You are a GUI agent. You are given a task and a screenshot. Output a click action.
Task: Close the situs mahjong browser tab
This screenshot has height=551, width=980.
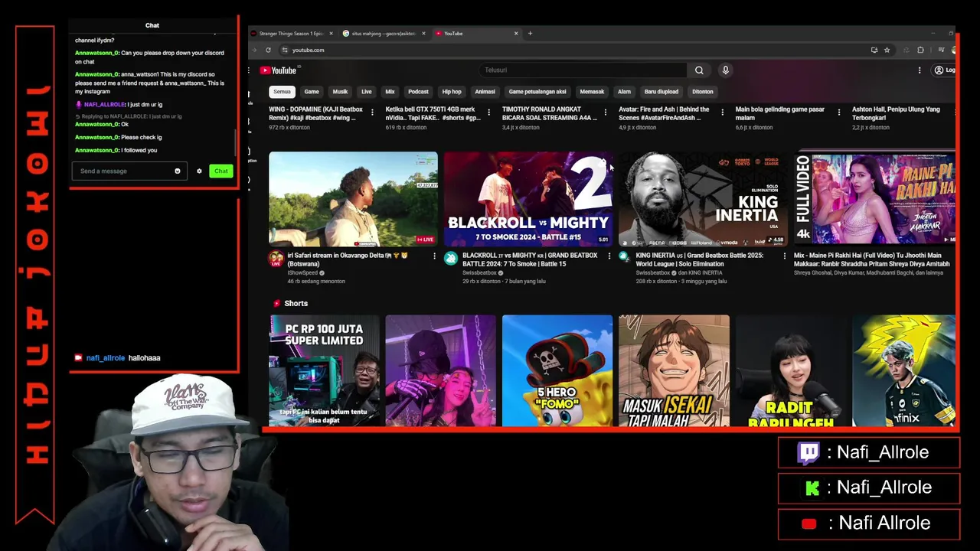(423, 33)
